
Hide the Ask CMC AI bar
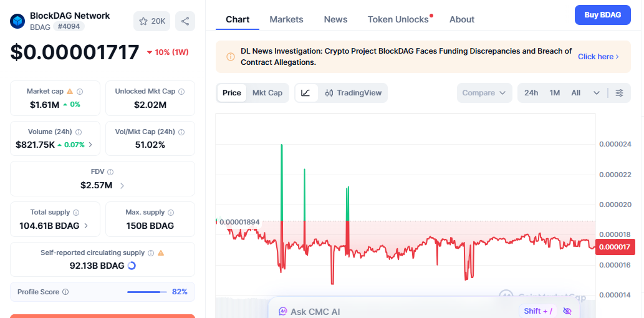click(x=567, y=311)
